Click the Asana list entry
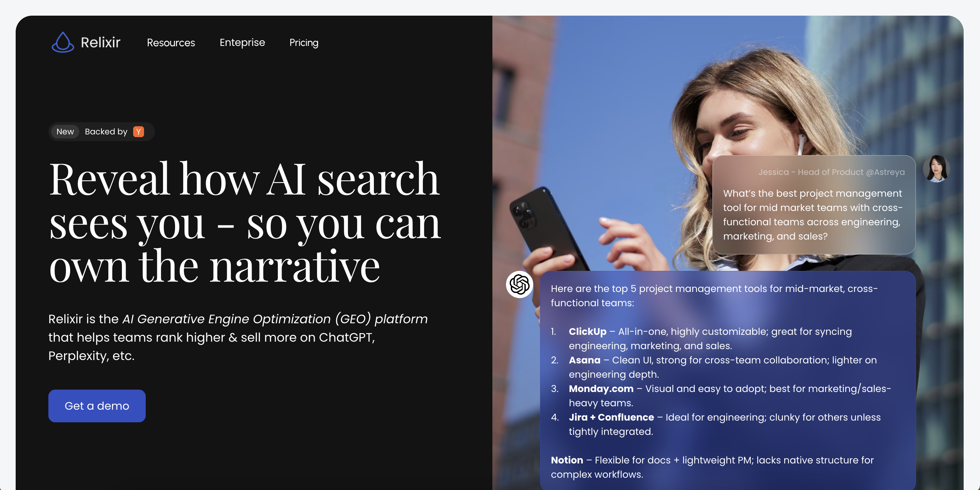The width and height of the screenshot is (980, 490). click(x=714, y=367)
